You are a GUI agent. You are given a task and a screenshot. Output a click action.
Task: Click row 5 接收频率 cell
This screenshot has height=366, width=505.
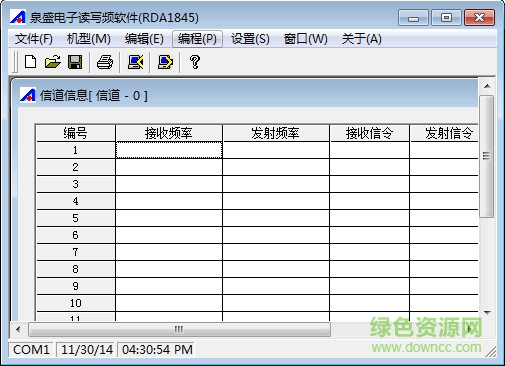coord(169,218)
